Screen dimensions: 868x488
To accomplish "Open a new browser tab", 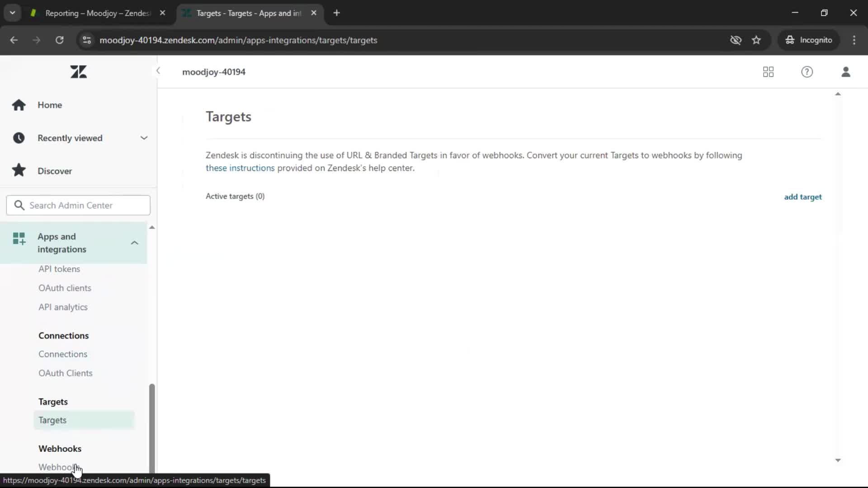I will point(336,13).
